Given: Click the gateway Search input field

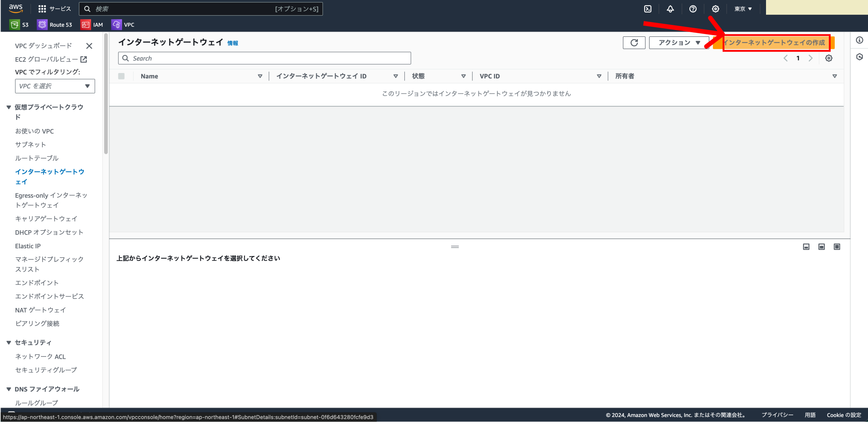Looking at the screenshot, I should (264, 58).
